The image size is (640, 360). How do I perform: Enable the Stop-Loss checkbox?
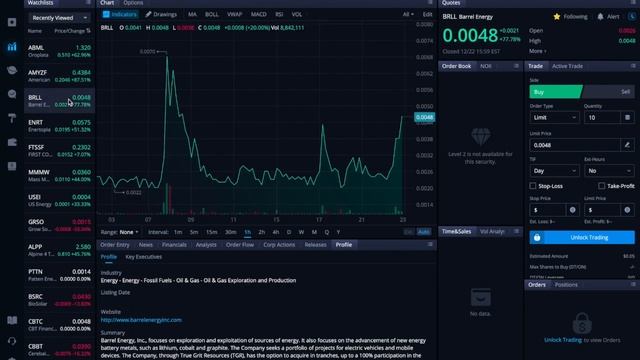[533, 186]
